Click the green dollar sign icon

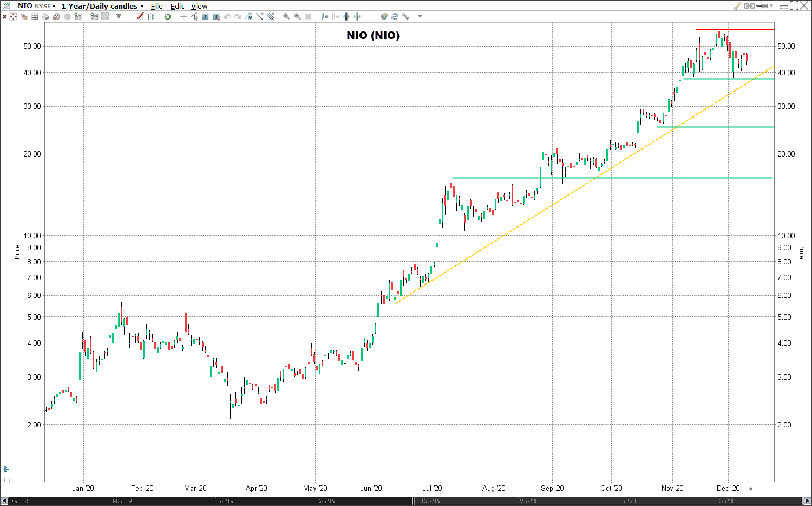tap(168, 17)
